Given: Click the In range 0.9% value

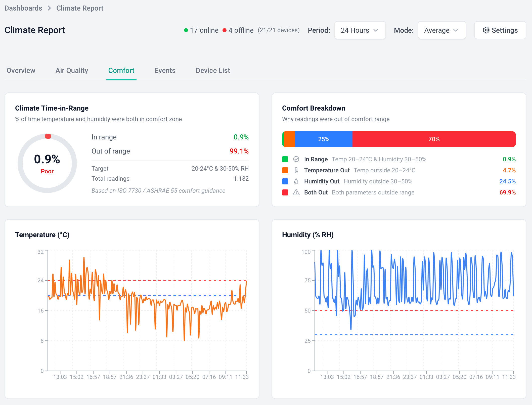Looking at the screenshot, I should click(241, 137).
